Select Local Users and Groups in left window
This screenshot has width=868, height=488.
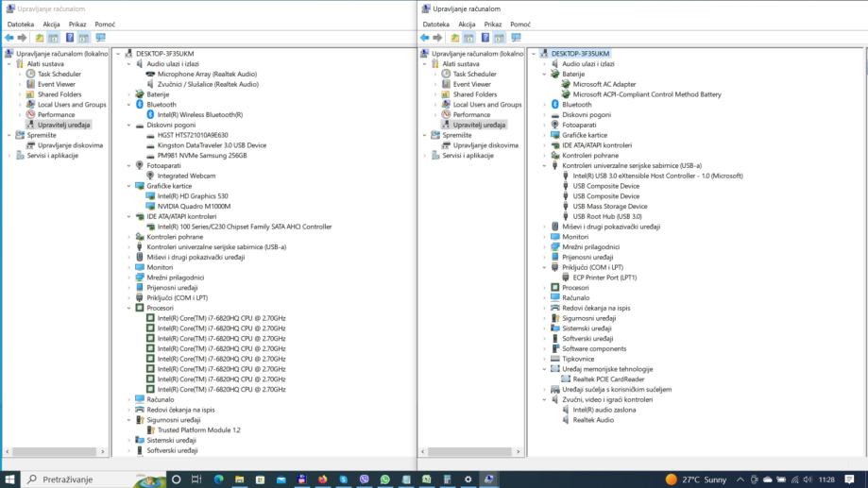pyautogui.click(x=72, y=105)
